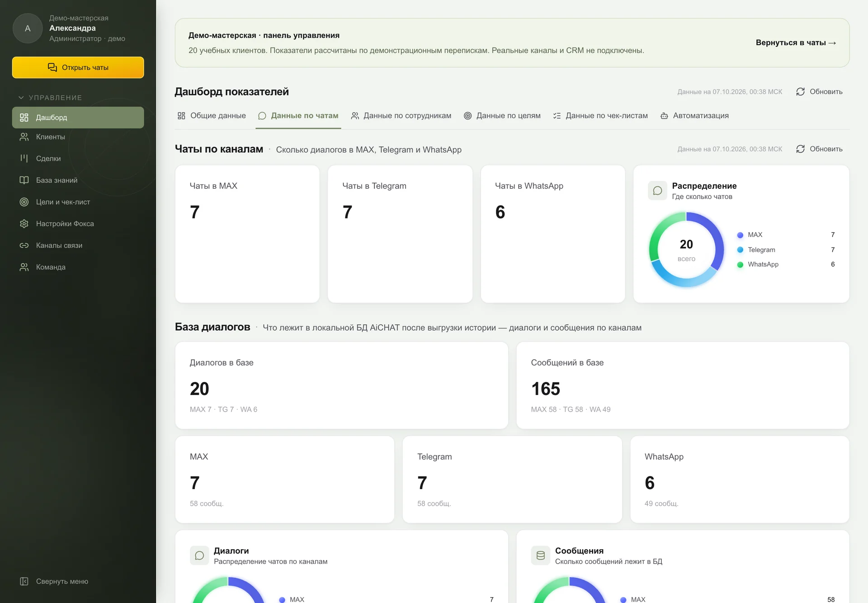Click the refresh icon in Чаты по каналам row
Image resolution: width=868 pixels, height=603 pixels.
click(x=800, y=149)
